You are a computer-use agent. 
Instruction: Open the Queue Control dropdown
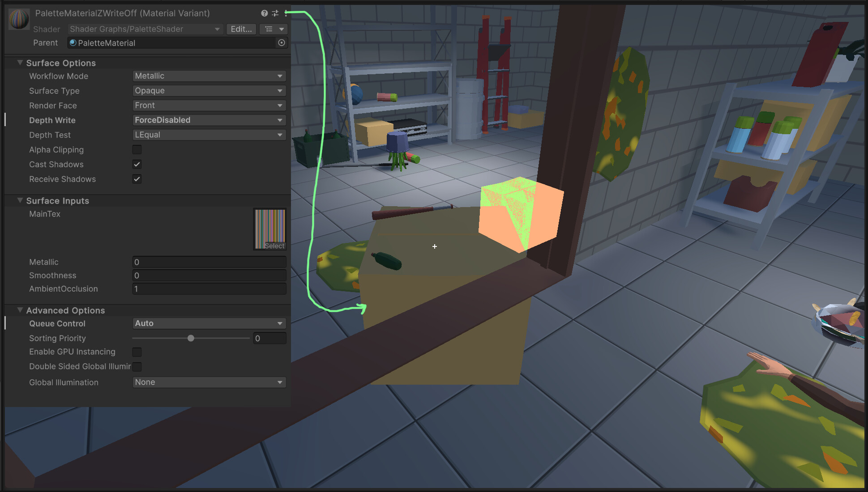tap(209, 323)
